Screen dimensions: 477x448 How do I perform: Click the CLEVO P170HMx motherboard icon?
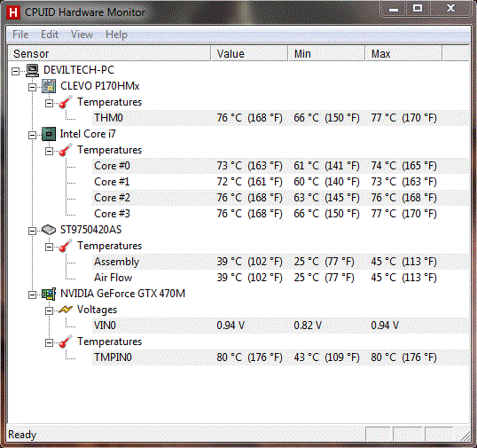click(x=49, y=86)
